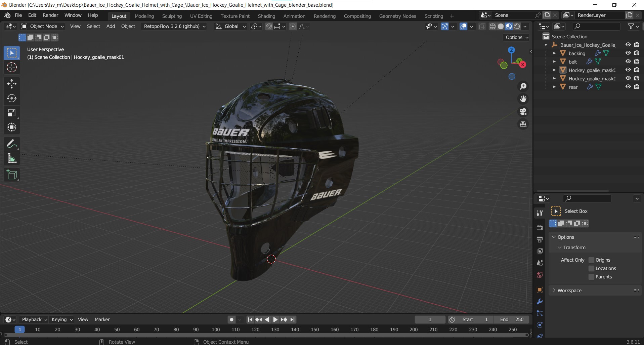The width and height of the screenshot is (644, 345).
Task: Open the View Layer properties tab
Action: tap(540, 251)
